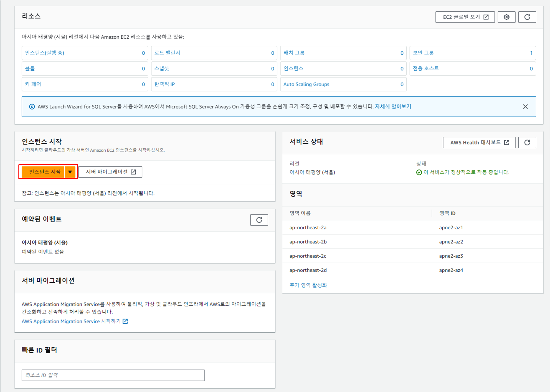
Task: Click 추가 영역 활성화 link
Action: [308, 285]
